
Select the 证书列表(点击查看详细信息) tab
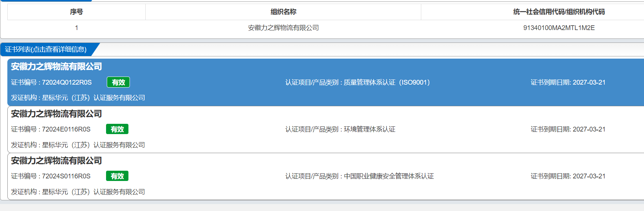pyautogui.click(x=46, y=49)
